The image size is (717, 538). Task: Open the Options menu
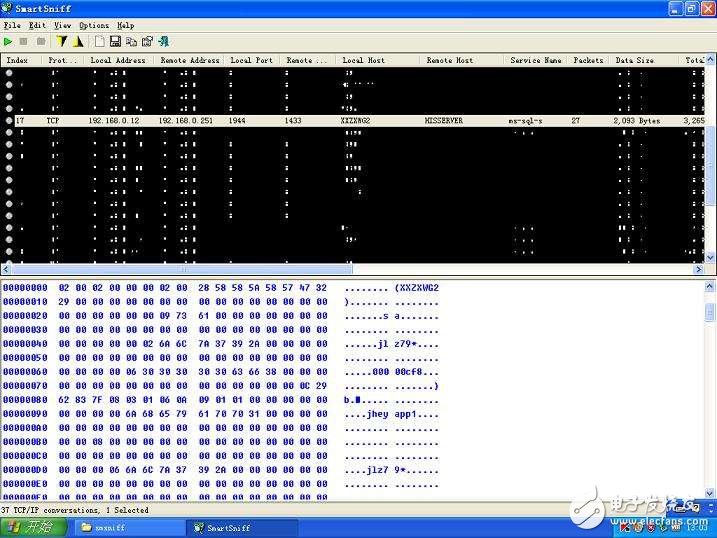(x=94, y=25)
